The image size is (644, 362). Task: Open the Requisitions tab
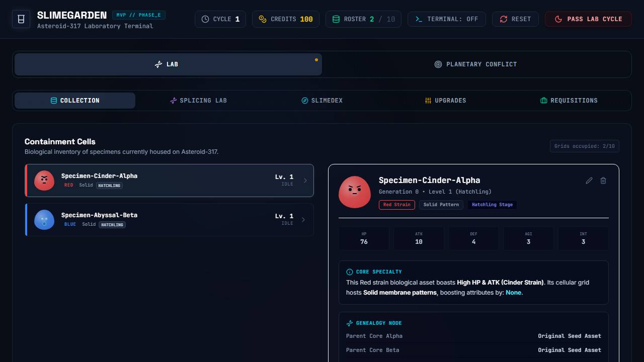(569, 101)
